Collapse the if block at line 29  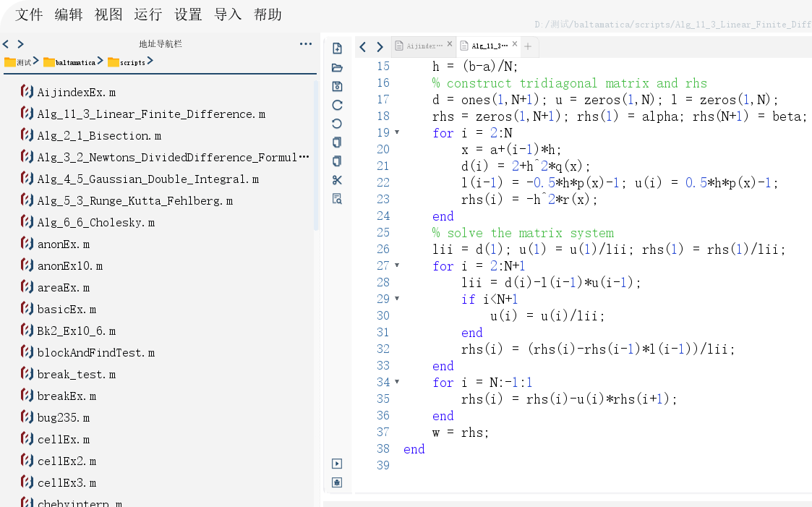click(397, 299)
